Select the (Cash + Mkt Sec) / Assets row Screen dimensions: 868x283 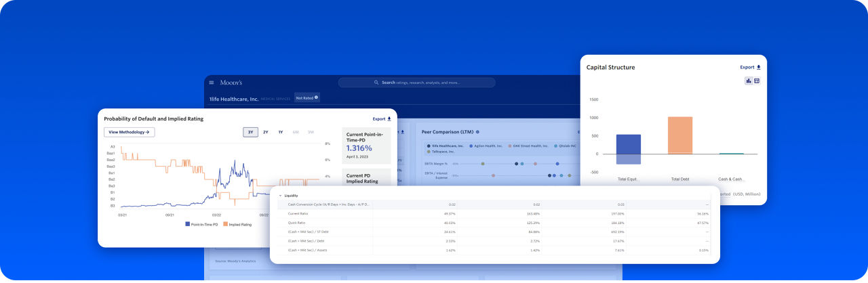[x=494, y=250]
